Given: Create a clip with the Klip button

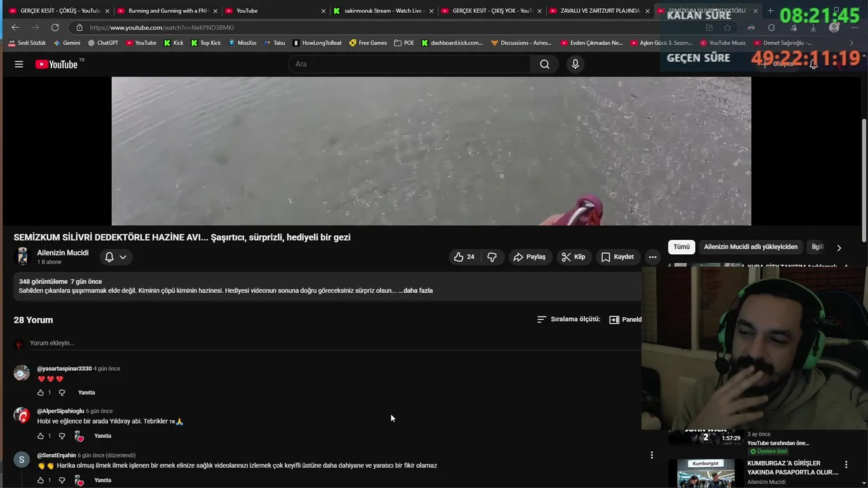Looking at the screenshot, I should point(573,257).
